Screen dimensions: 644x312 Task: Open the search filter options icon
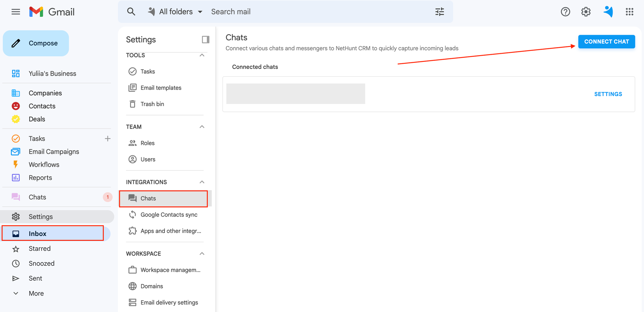(440, 12)
